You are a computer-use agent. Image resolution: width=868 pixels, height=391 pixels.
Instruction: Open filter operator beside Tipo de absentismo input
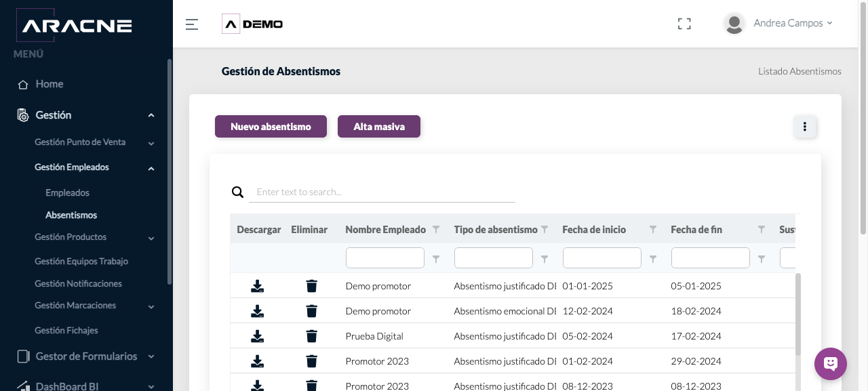click(x=545, y=259)
